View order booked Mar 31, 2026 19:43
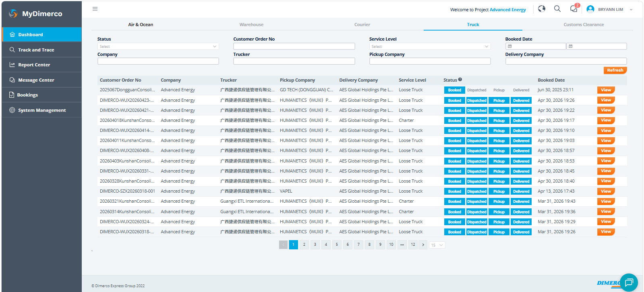The width and height of the screenshot is (644, 292). point(606,202)
